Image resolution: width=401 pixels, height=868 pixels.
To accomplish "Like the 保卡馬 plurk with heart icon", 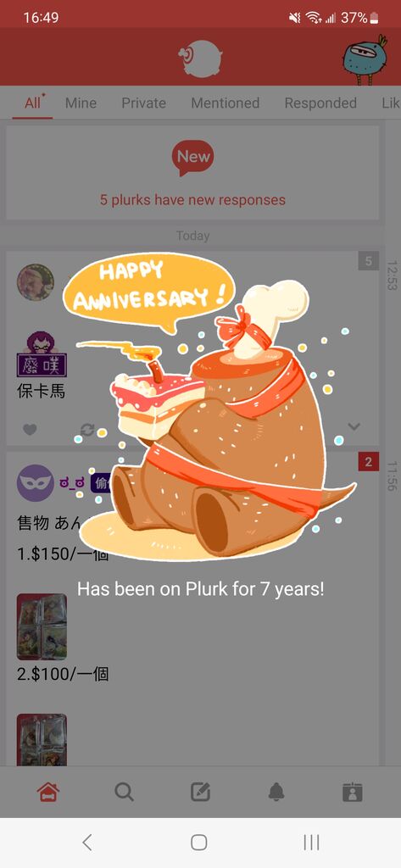I will coord(30,429).
